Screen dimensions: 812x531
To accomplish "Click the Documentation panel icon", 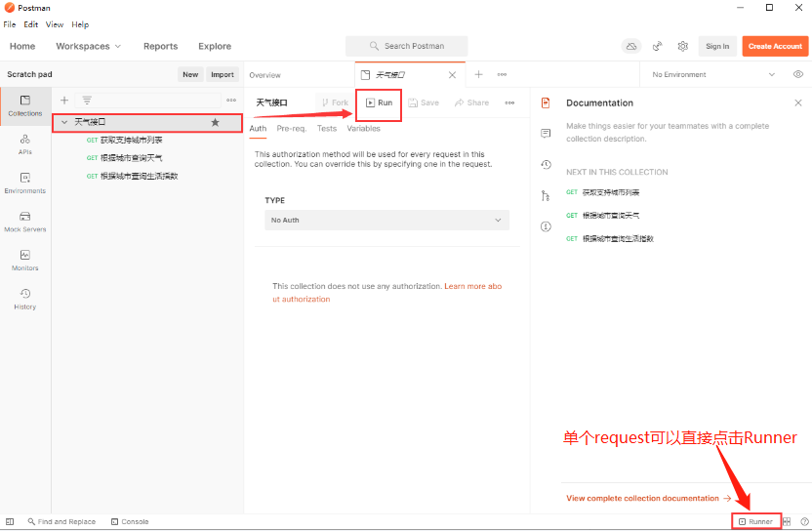I will 546,103.
